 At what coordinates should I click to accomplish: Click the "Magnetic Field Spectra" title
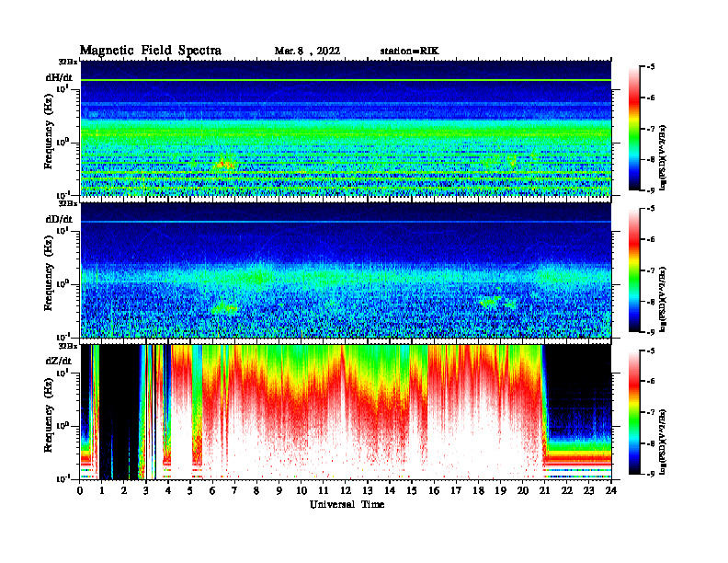pos(151,51)
